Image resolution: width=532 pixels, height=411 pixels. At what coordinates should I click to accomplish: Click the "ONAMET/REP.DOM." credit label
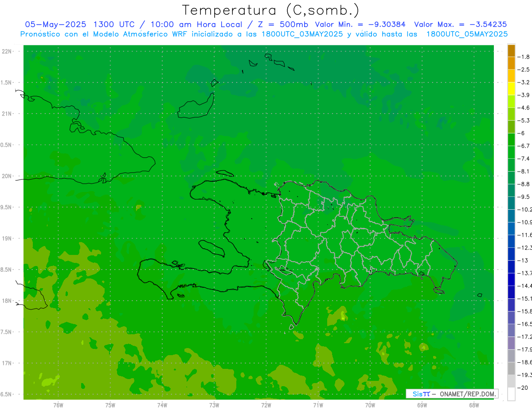(x=467, y=394)
